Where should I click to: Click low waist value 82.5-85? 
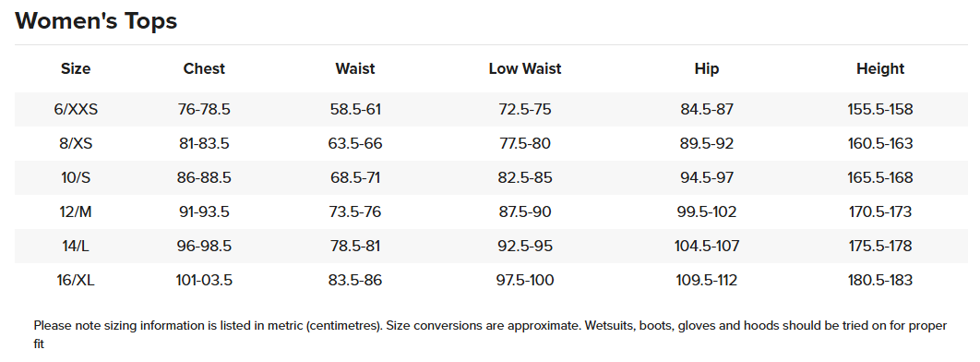(x=525, y=177)
